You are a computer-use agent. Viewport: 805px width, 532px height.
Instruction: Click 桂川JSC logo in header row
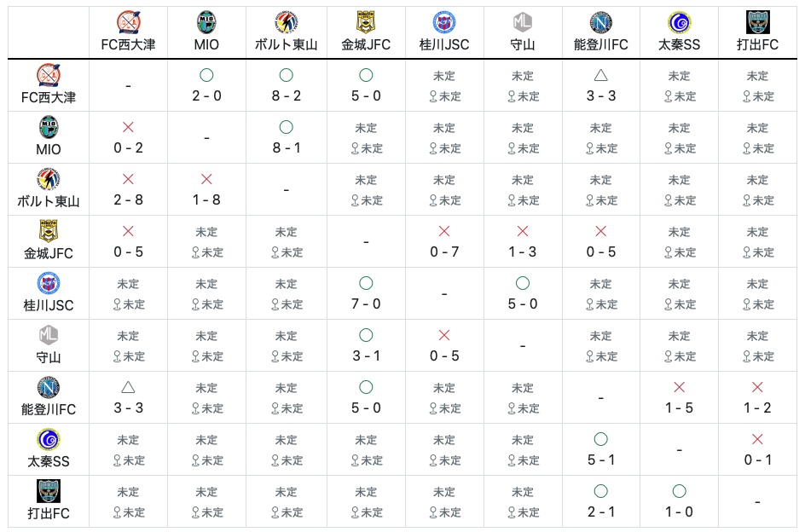coord(444,22)
